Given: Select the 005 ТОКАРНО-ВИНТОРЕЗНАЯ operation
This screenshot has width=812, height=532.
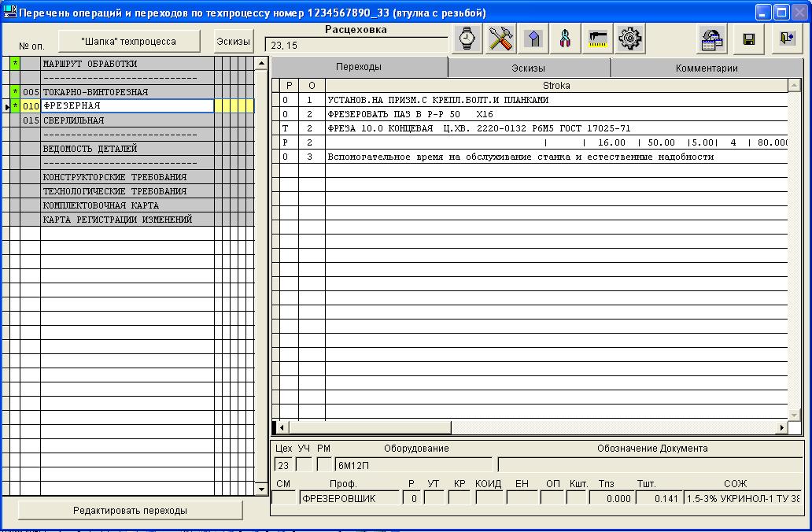Looking at the screenshot, I should (128, 92).
